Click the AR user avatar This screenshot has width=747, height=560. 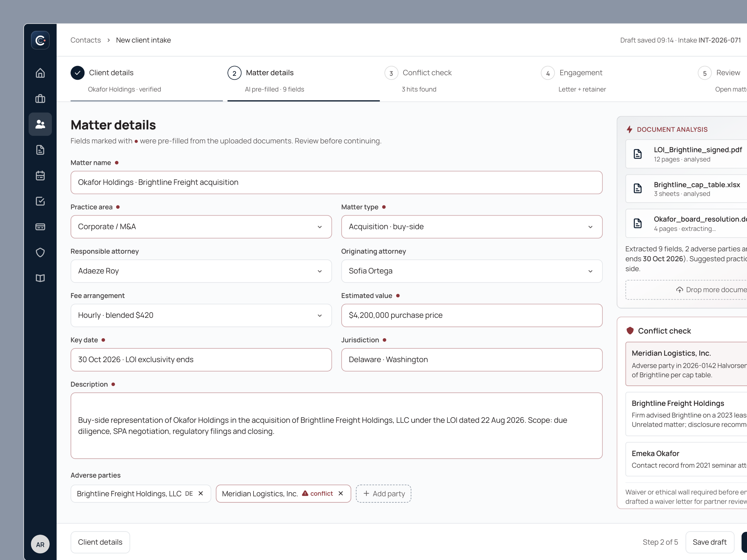pos(40,544)
